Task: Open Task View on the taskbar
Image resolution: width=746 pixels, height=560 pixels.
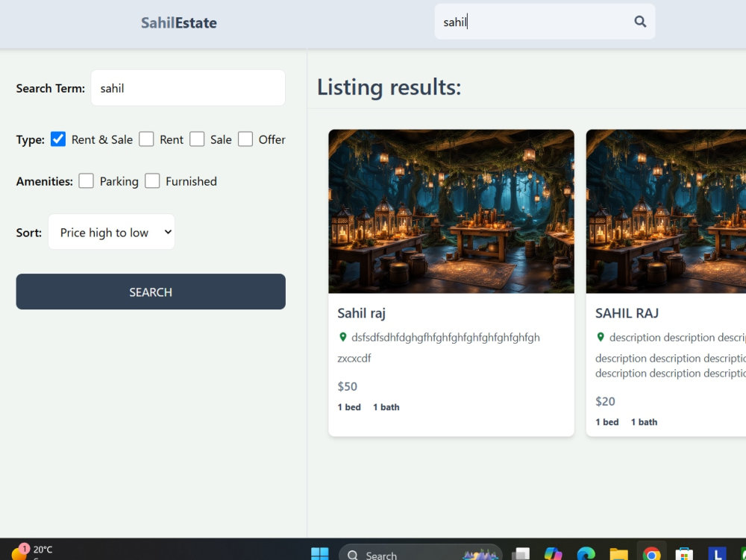Action: [521, 554]
